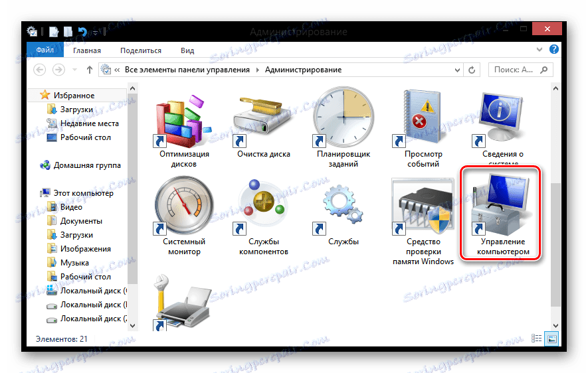Click the Properties icon in quick access toolbar
Screen dimensions: 588x373
[54, 32]
